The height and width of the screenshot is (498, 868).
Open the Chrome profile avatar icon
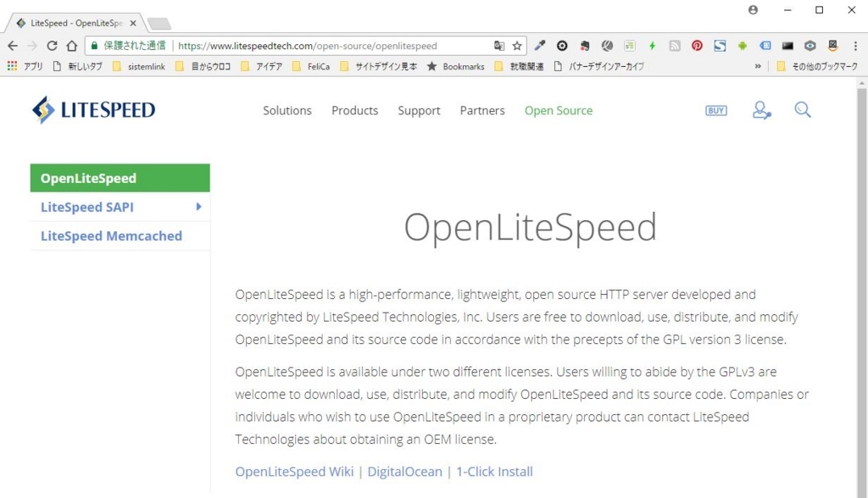(x=753, y=10)
